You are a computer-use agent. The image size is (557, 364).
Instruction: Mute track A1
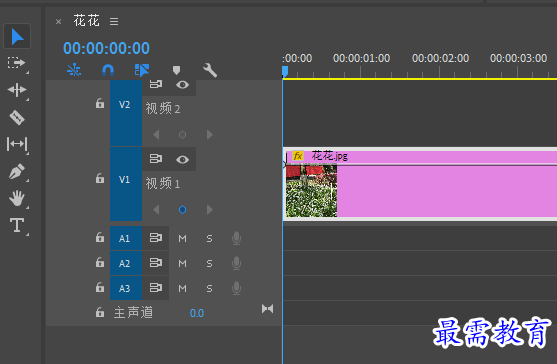coord(182,238)
